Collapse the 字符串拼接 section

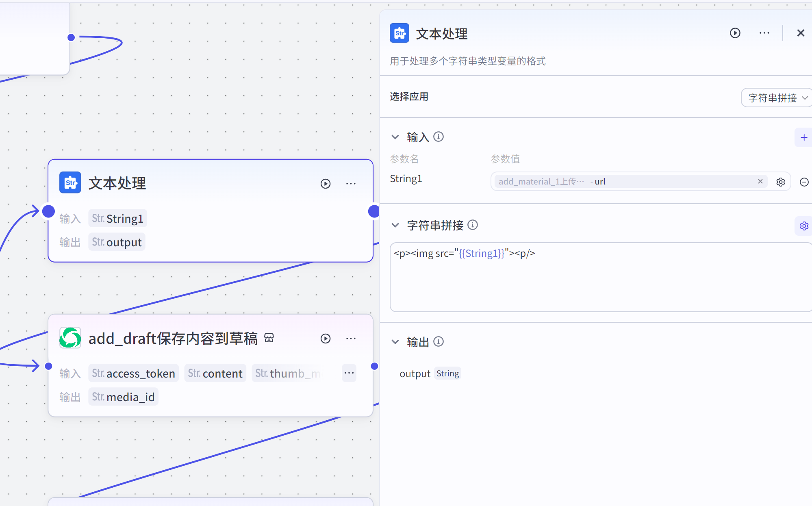pyautogui.click(x=395, y=225)
